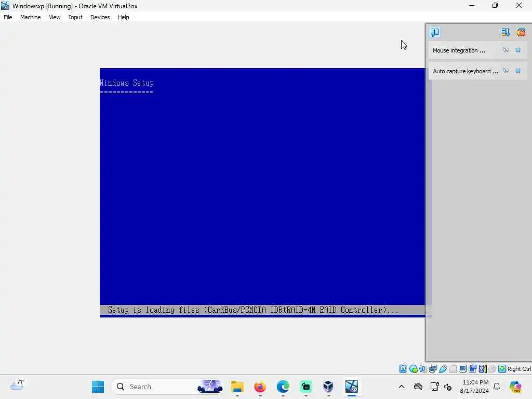This screenshot has width=532, height=399.
Task: Click the VirtualBox window title icon
Action: point(5,6)
